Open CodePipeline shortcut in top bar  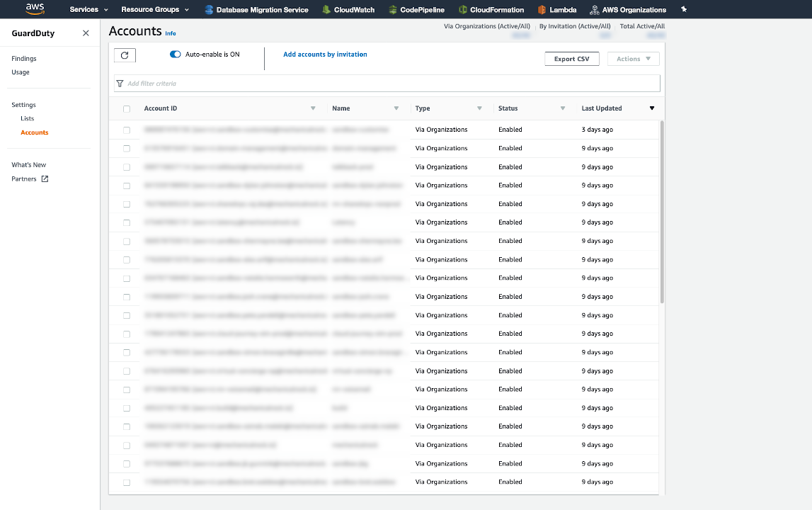point(417,10)
